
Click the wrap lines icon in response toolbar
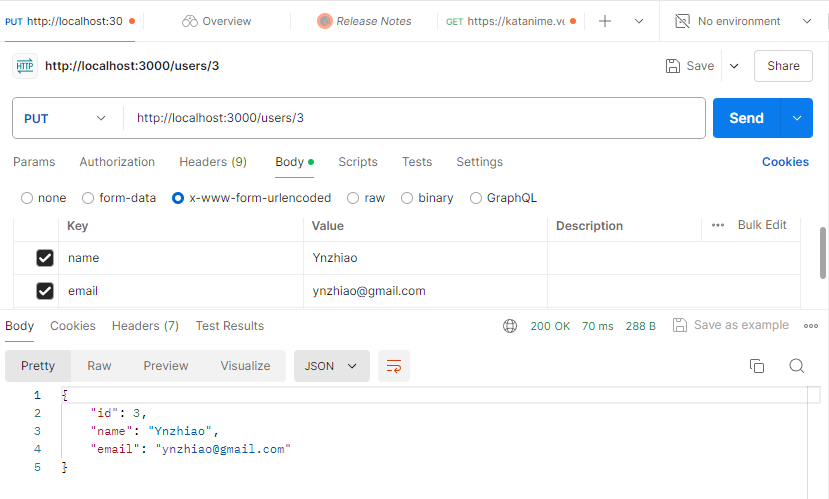click(x=394, y=366)
